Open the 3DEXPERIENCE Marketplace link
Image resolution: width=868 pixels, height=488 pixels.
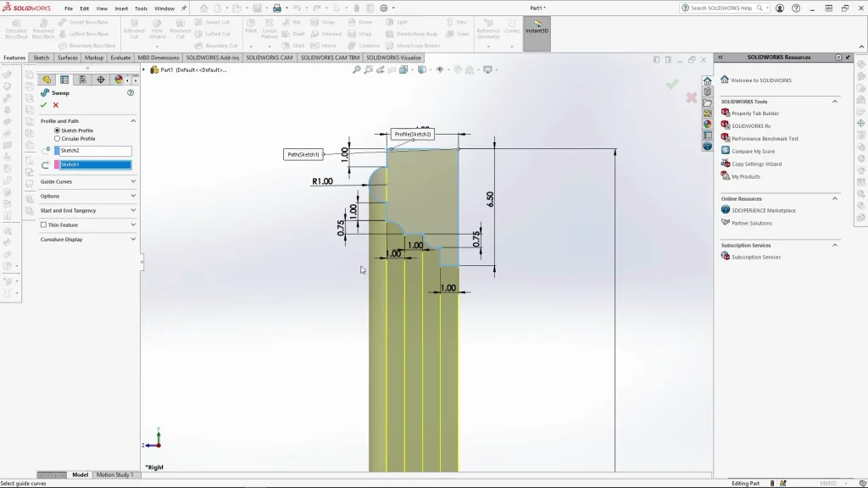point(763,210)
